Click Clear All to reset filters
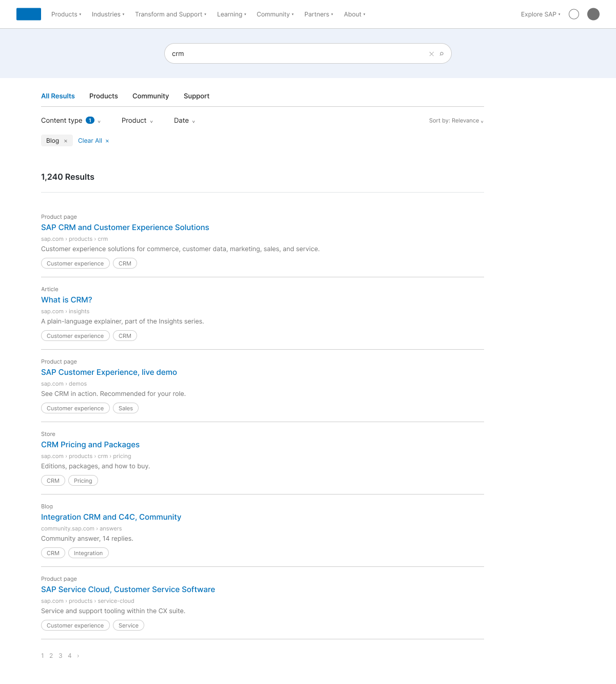 point(93,141)
